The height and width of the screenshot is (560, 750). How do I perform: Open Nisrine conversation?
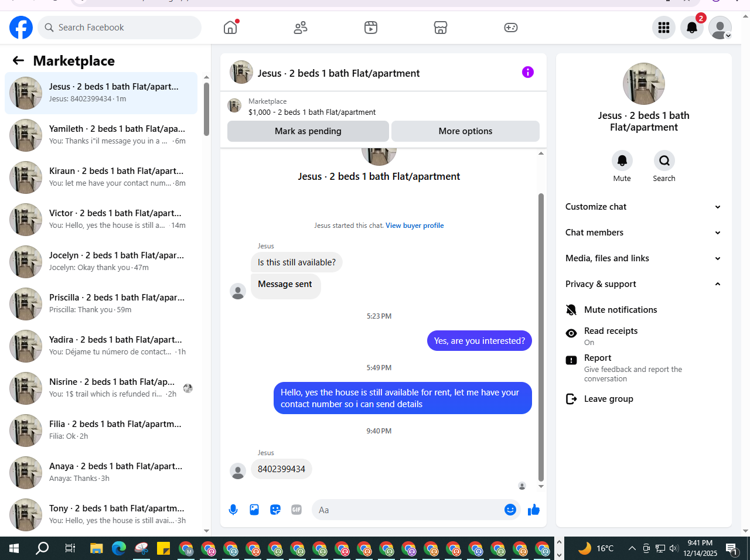click(101, 388)
